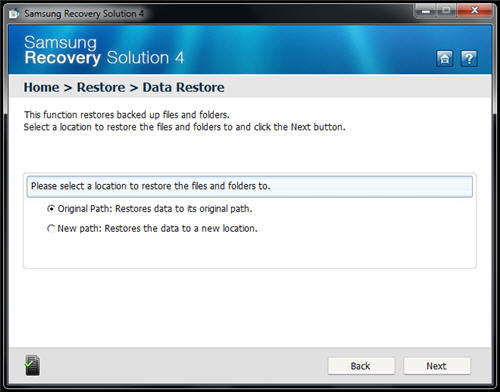The image size is (500, 392).
Task: Click the Next button
Action: [x=437, y=366]
